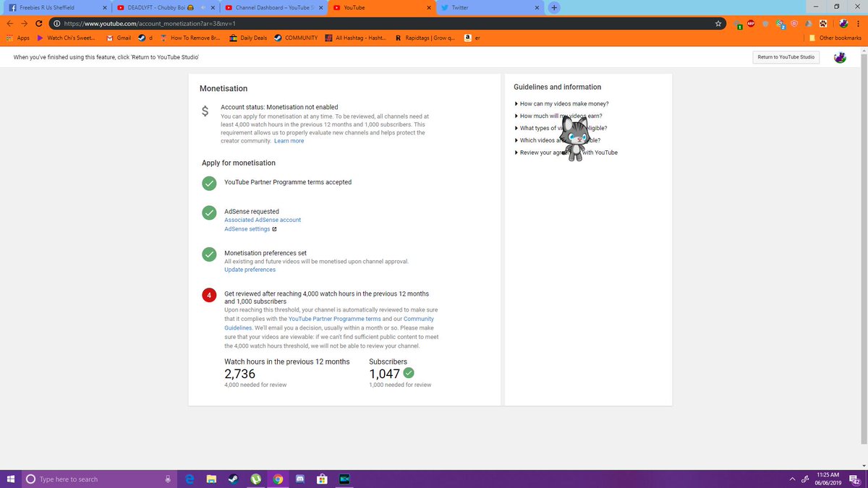
Task: Expand 'How much will my videos earn?'
Action: 558,116
